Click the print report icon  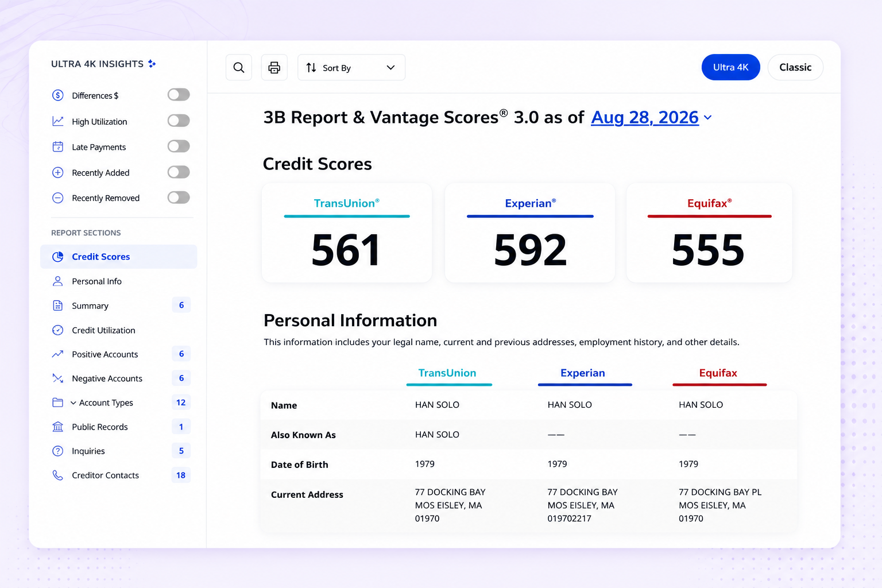274,68
